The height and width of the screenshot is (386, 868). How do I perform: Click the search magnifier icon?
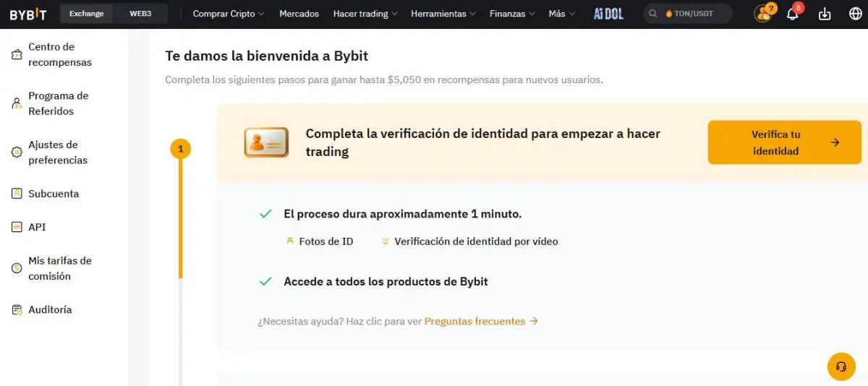tap(653, 14)
